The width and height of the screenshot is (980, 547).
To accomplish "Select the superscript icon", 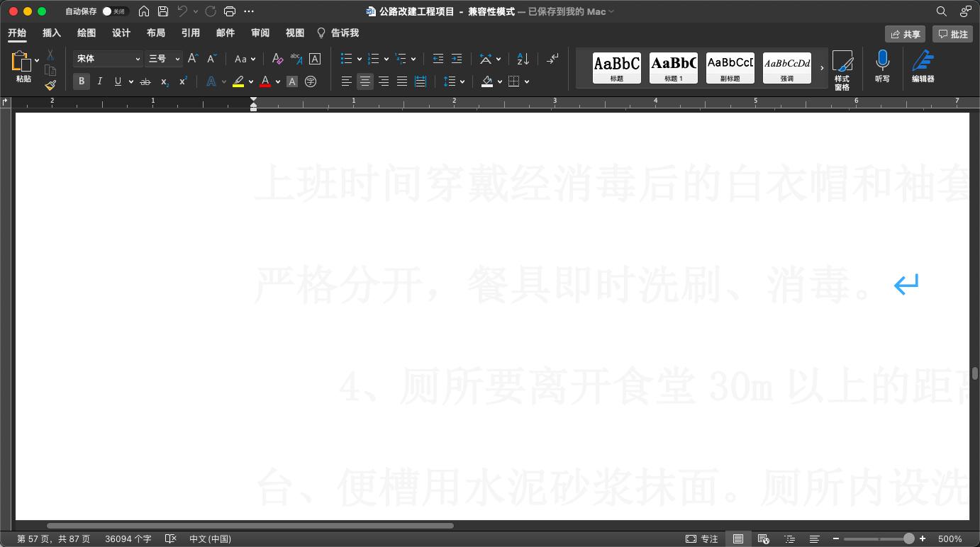I will 181,81.
